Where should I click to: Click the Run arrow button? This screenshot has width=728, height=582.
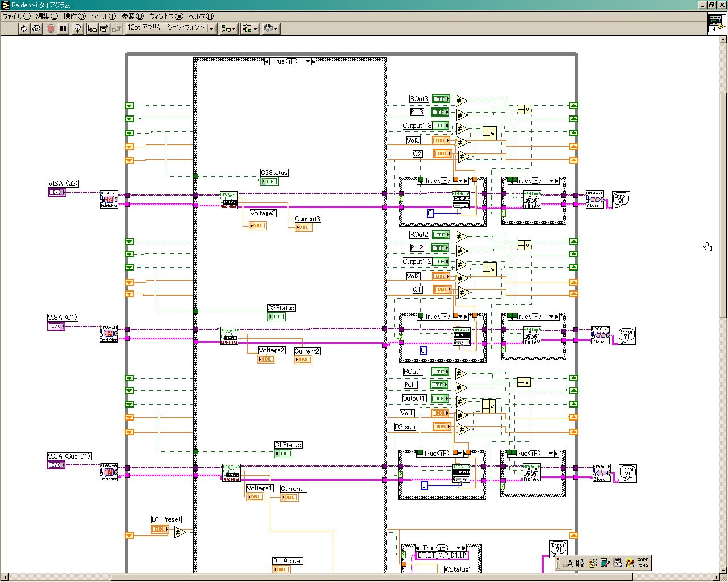[x=24, y=28]
